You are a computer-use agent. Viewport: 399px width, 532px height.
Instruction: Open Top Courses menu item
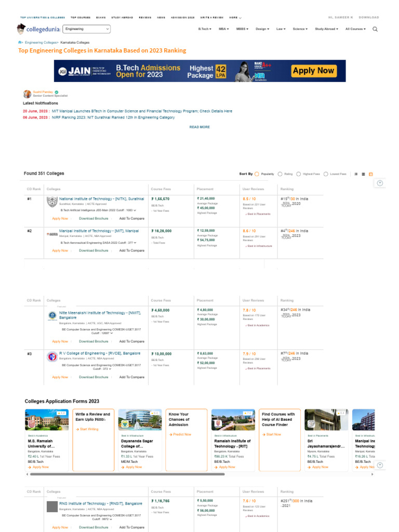pyautogui.click(x=81, y=17)
